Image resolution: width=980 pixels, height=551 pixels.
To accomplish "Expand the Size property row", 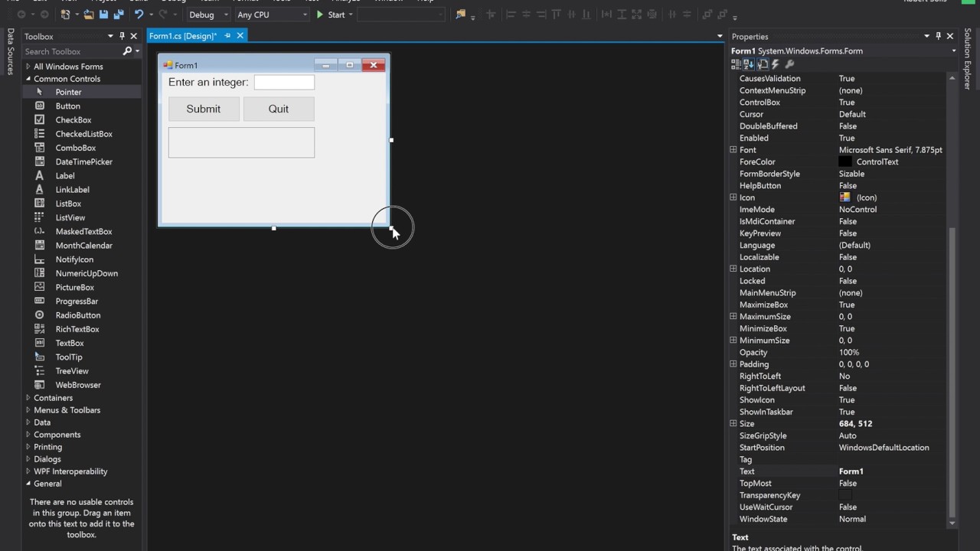I will (733, 424).
